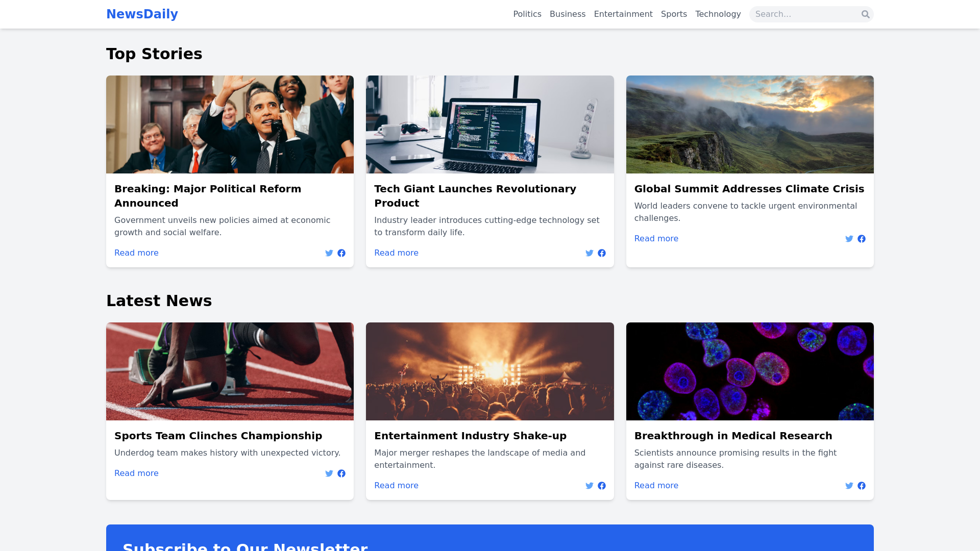
Task: Go to the Business section
Action: pos(567,14)
